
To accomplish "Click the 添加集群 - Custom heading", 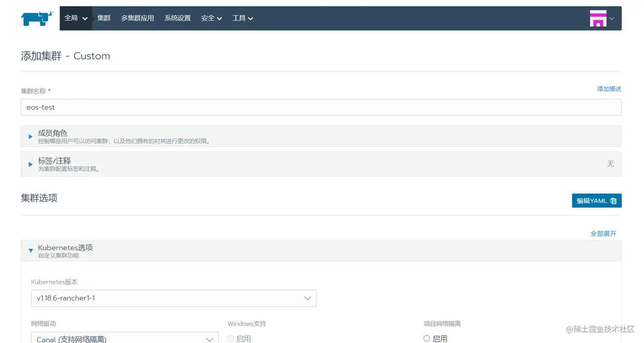I will 66,56.
